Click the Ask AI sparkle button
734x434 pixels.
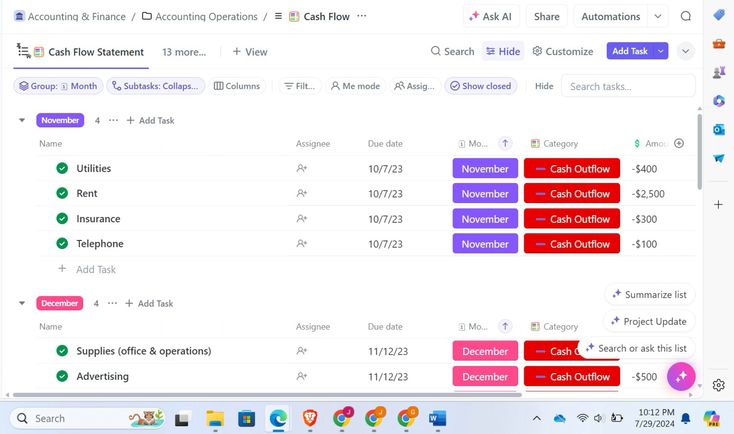coord(490,16)
